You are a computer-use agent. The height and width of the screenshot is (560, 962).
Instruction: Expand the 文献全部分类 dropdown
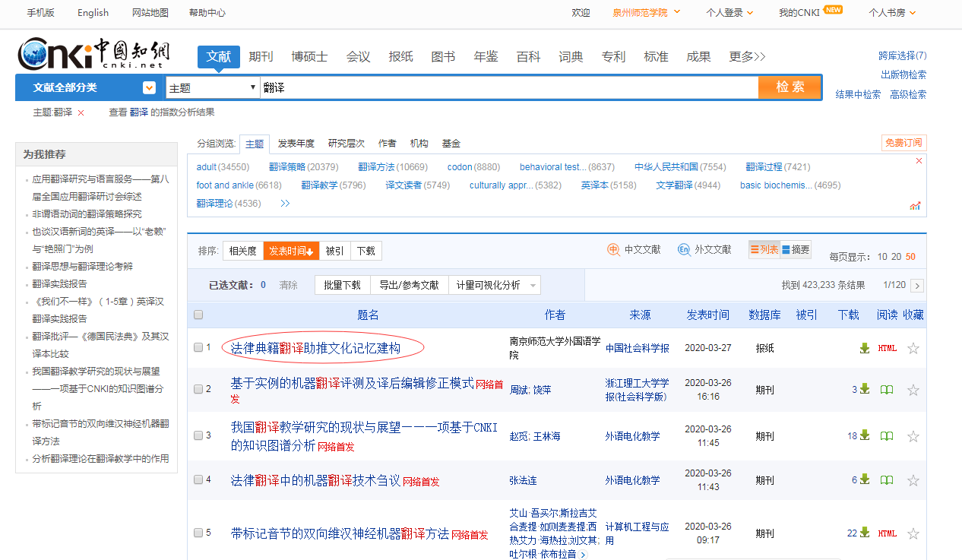click(149, 88)
